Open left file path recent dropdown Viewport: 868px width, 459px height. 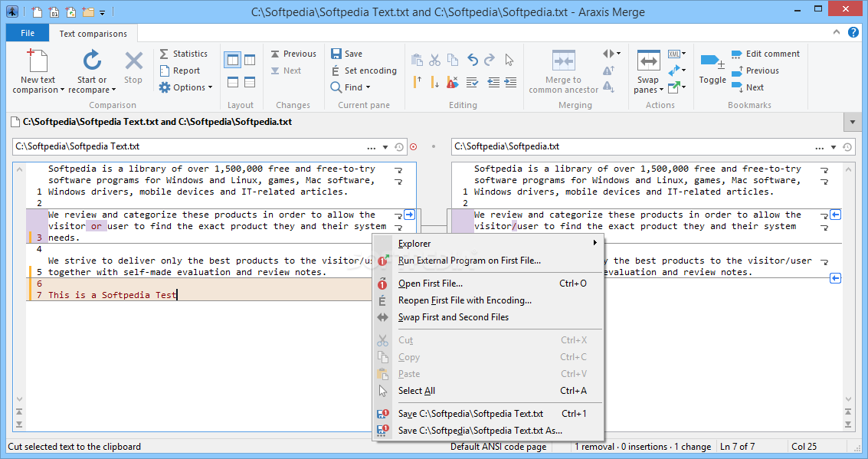(385, 147)
